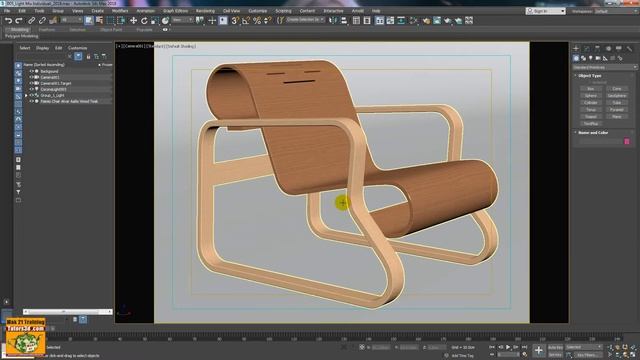Collapse the Name and Color rollout
The width and height of the screenshot is (640, 360).
pyautogui.click(x=592, y=133)
